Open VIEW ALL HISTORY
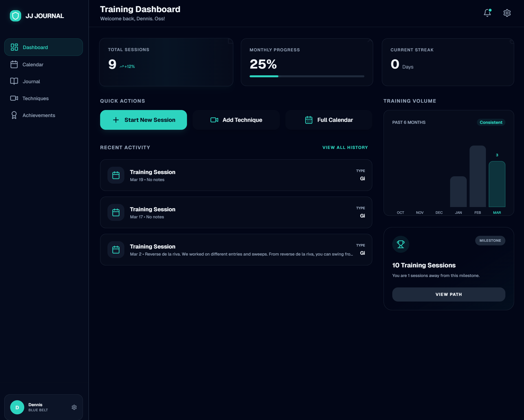The width and height of the screenshot is (524, 420). [345, 147]
